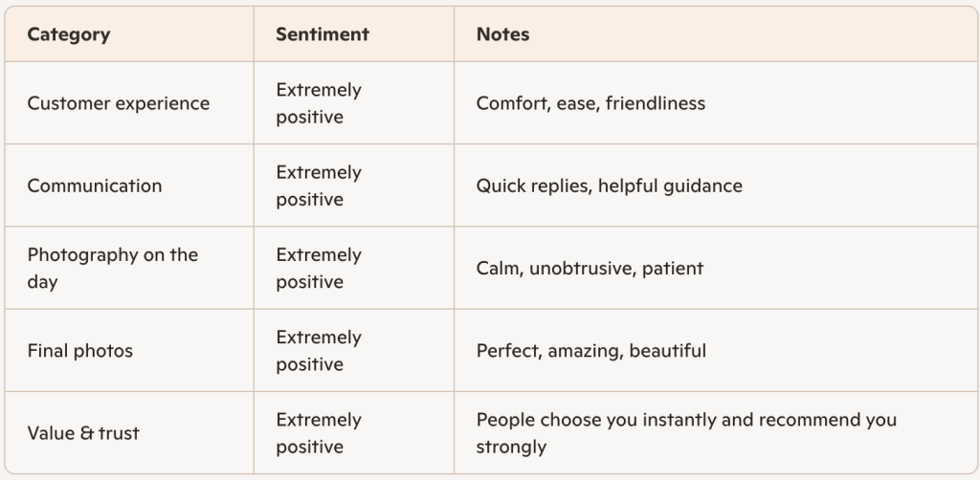This screenshot has width=980, height=480.
Task: Click the word Comfort in Notes
Action: tap(512, 103)
